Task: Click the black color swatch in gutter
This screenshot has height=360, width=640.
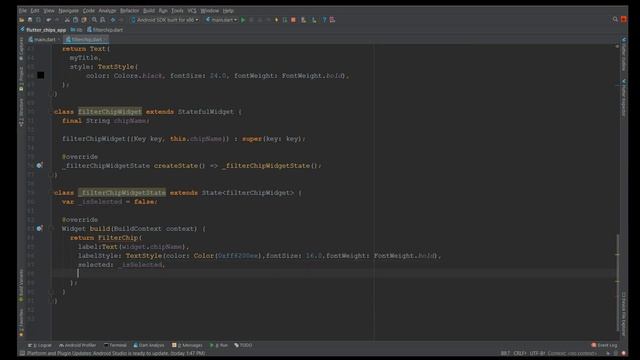Action: [41, 75]
